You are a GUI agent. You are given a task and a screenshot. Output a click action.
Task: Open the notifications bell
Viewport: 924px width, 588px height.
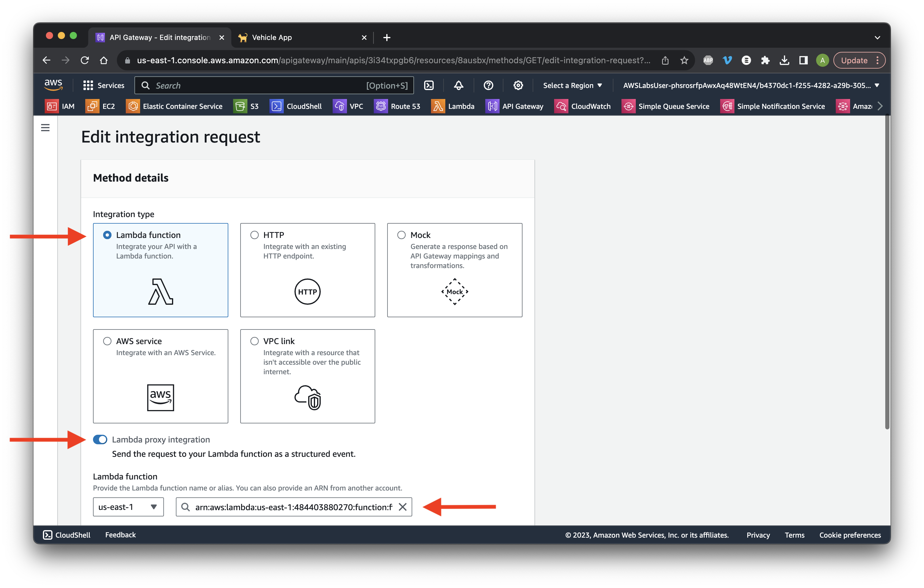coord(458,85)
